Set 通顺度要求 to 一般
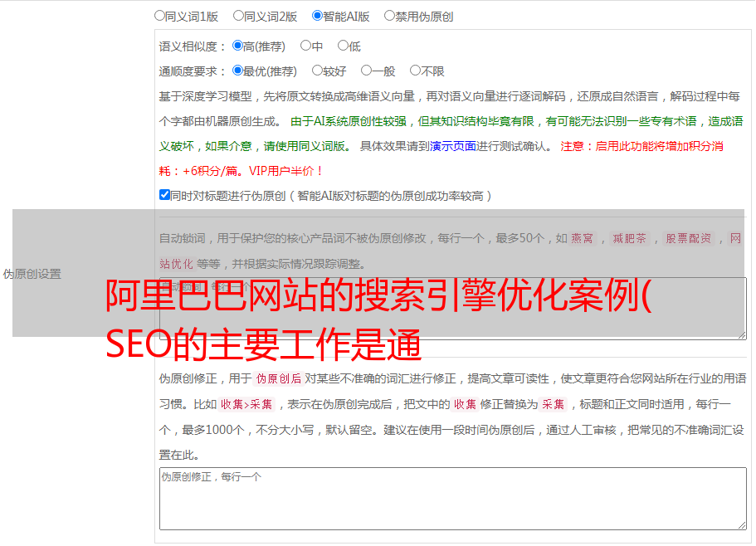Image resolution: width=756 pixels, height=546 pixels. (x=367, y=71)
